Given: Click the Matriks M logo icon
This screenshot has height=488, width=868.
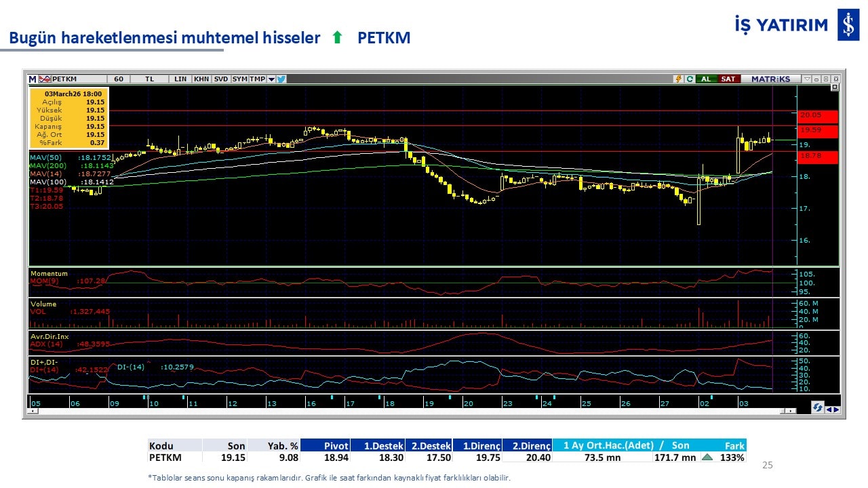Looking at the screenshot, I should coord(33,79).
